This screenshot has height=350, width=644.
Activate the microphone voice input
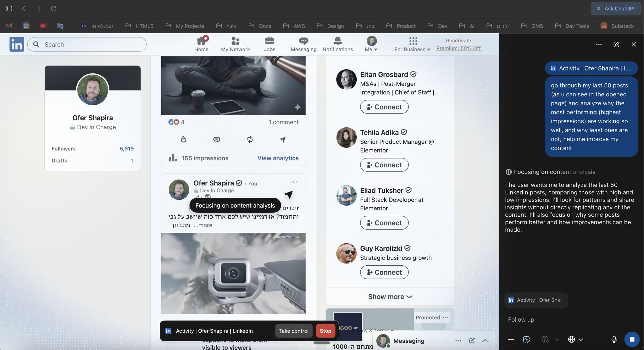click(x=614, y=339)
